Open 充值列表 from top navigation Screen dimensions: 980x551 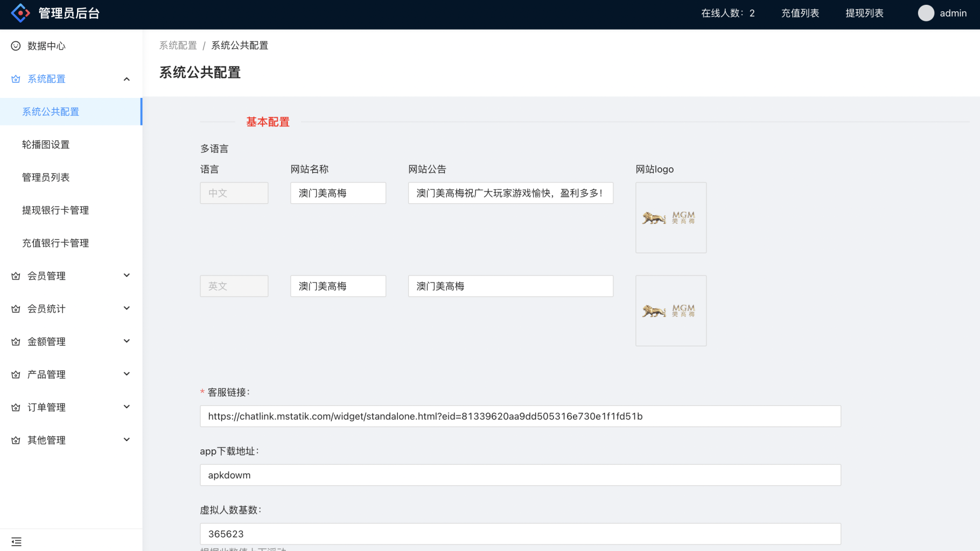coord(800,13)
